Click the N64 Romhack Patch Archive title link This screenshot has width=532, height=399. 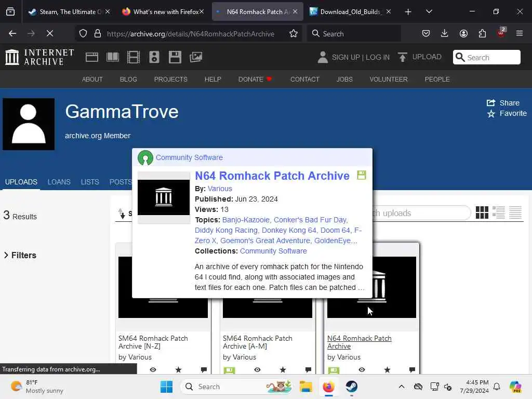272,176
